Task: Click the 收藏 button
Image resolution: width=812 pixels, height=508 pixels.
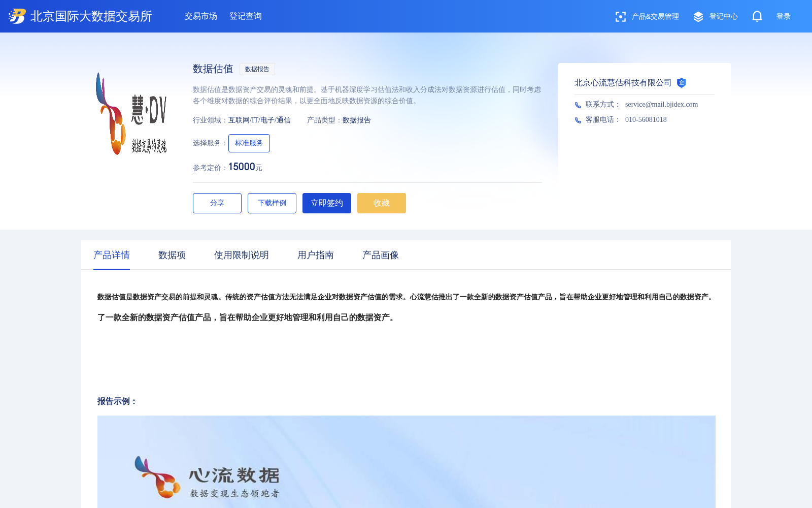Action: tap(382, 203)
